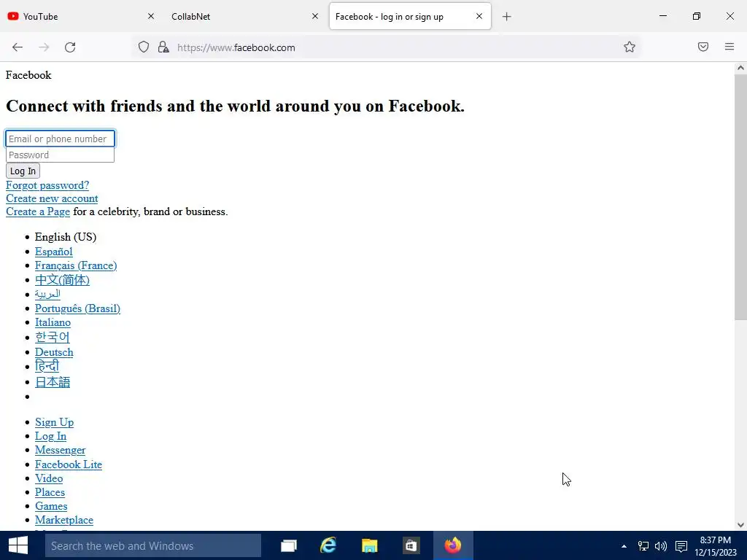Click the page scrollbar up arrow

[x=740, y=68]
